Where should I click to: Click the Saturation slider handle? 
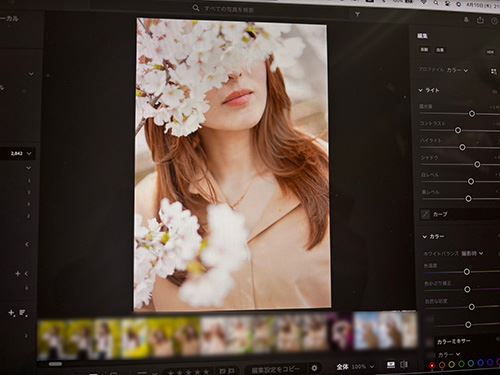pyautogui.click(x=468, y=324)
